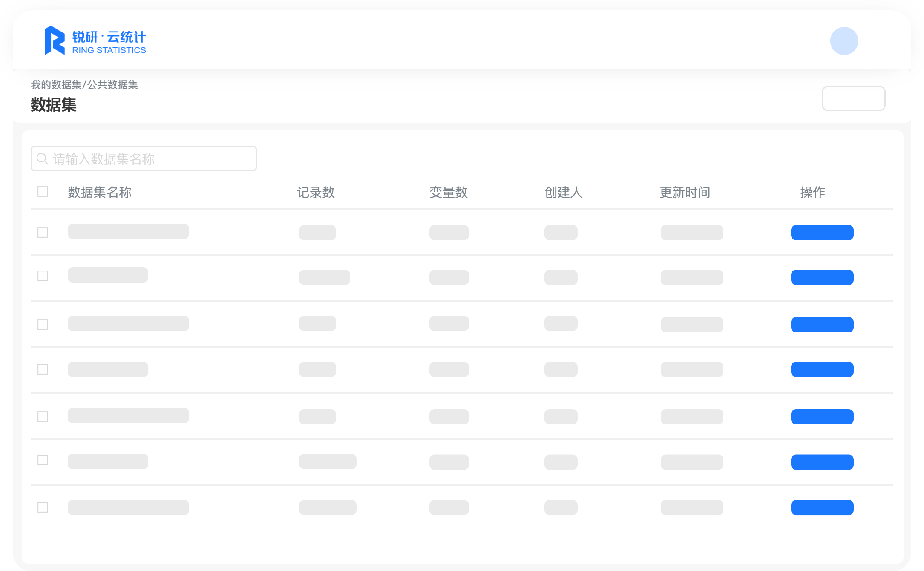Click the first row dataset name placeholder
This screenshot has height=571, width=924.
tap(128, 231)
